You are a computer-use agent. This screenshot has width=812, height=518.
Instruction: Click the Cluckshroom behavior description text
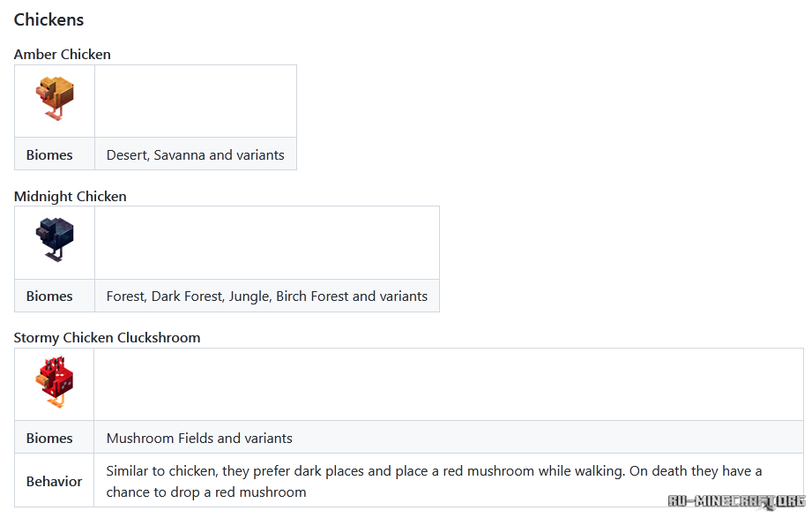point(434,481)
